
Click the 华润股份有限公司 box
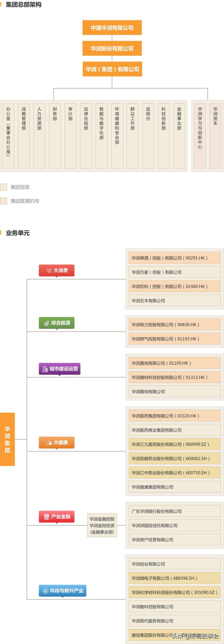coord(112,48)
